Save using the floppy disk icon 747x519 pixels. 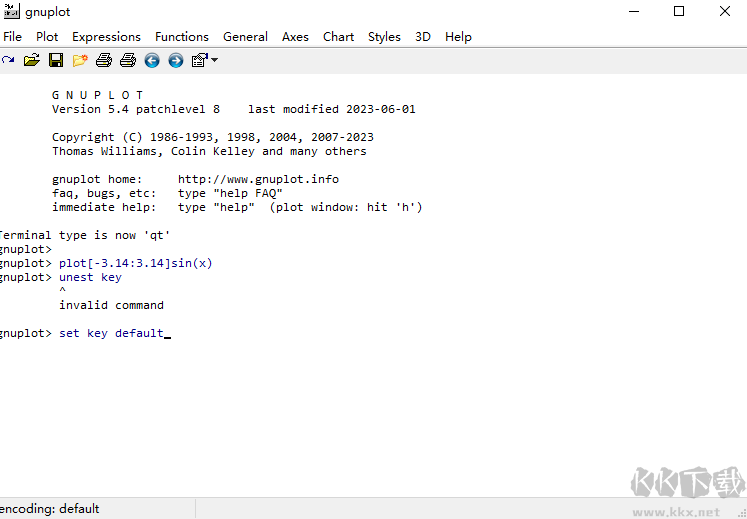[56, 60]
